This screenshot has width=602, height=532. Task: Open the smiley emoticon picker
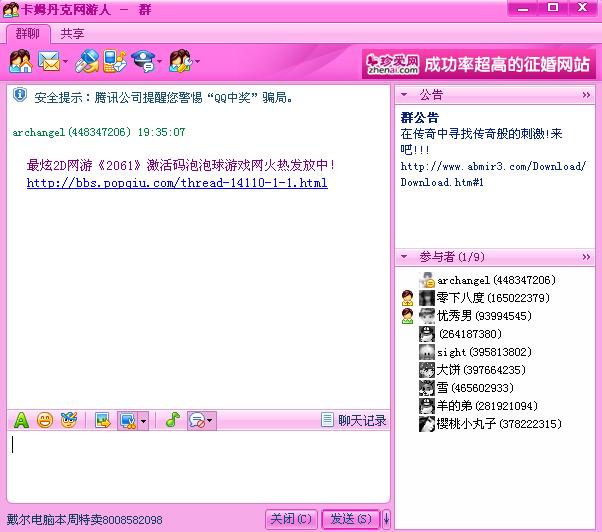44,420
